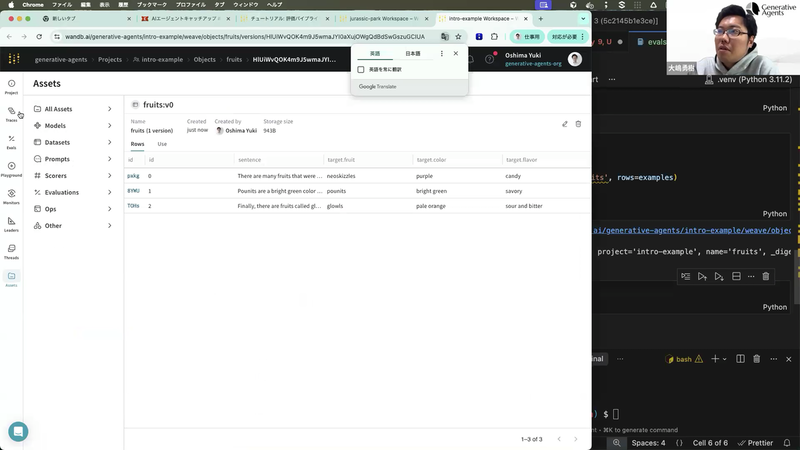Select English tab in Translate popup

tap(375, 54)
